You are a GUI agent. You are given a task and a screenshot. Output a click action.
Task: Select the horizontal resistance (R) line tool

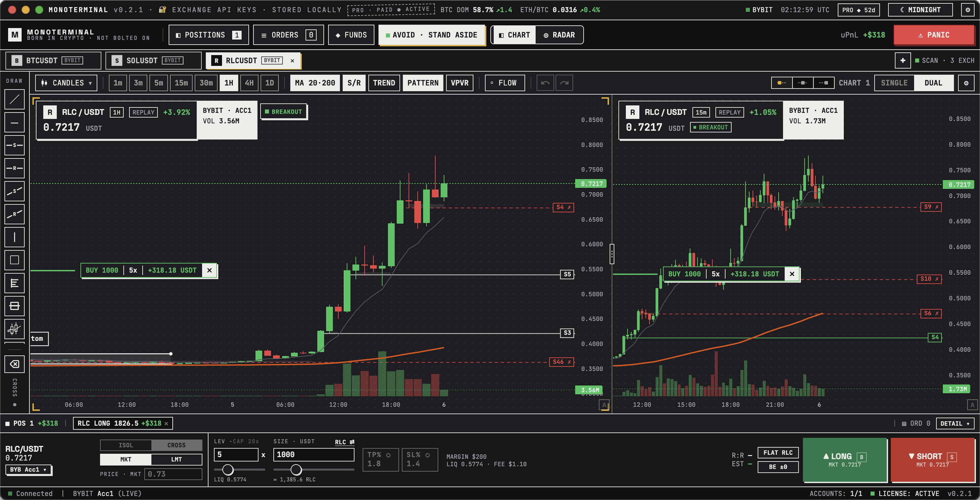click(15, 168)
